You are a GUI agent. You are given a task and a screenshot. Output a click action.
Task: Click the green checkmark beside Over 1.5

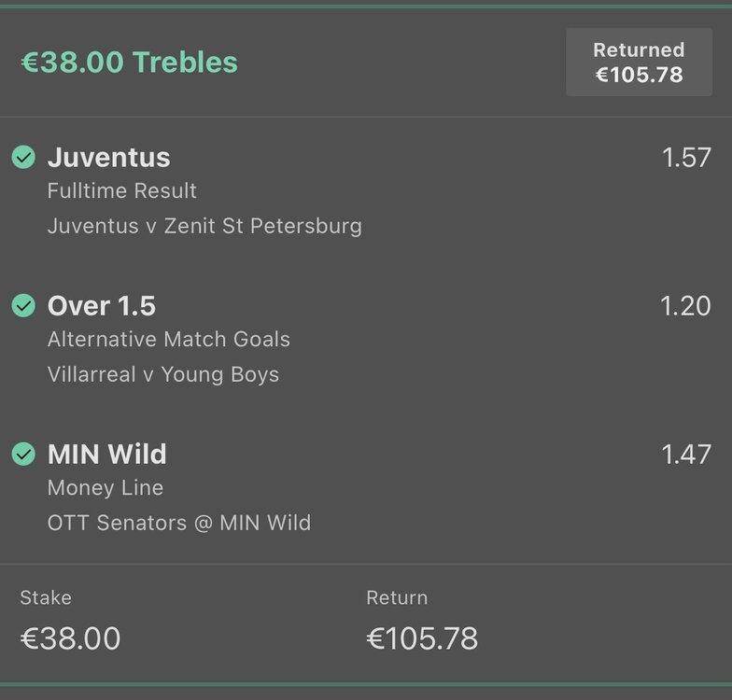point(23,306)
